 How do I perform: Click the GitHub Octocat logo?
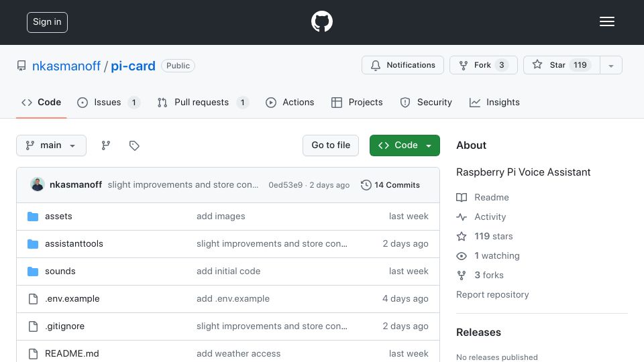321,21
